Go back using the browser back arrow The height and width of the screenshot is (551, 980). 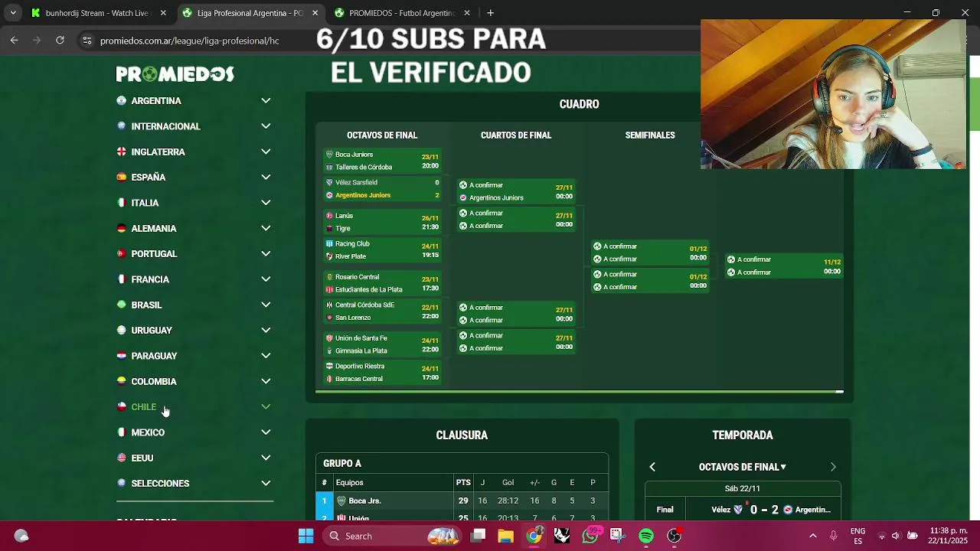[x=14, y=41]
